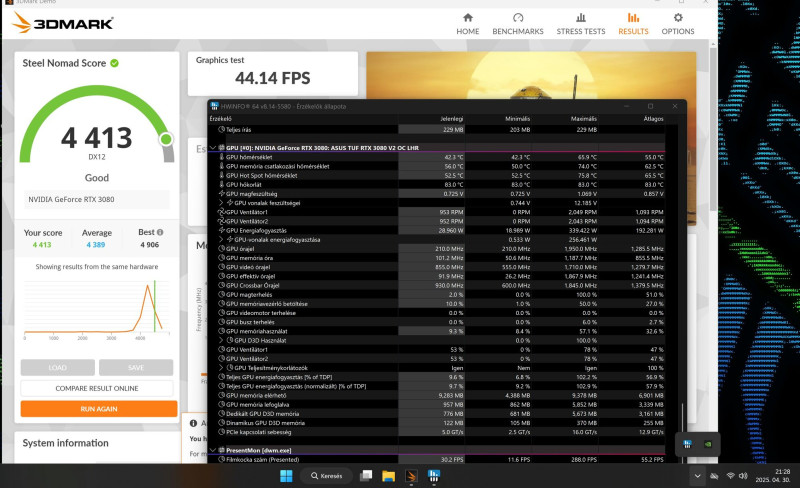The width and height of the screenshot is (800, 488).
Task: Open 3DMark OPTIONS gear
Action: (678, 24)
